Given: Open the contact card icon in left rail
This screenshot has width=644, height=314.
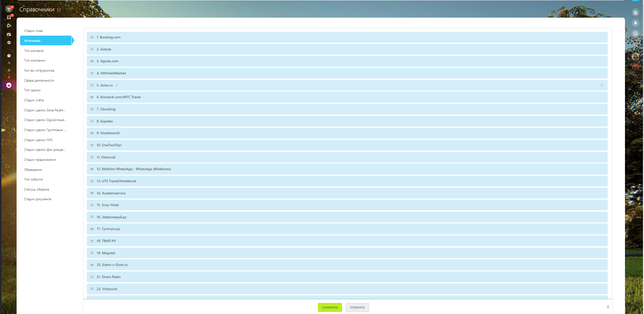Looking at the screenshot, I should click(x=9, y=34).
